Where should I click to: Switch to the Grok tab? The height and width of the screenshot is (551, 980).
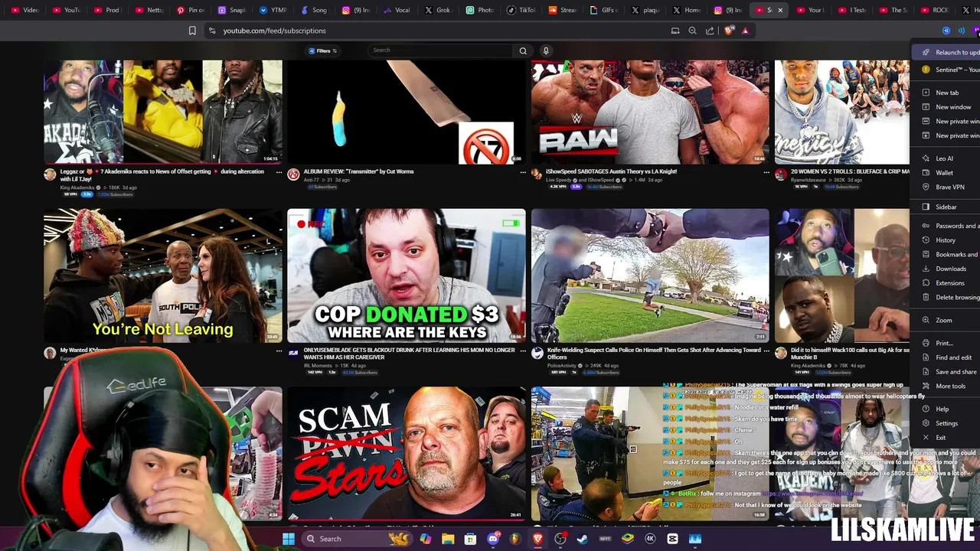tap(439, 10)
